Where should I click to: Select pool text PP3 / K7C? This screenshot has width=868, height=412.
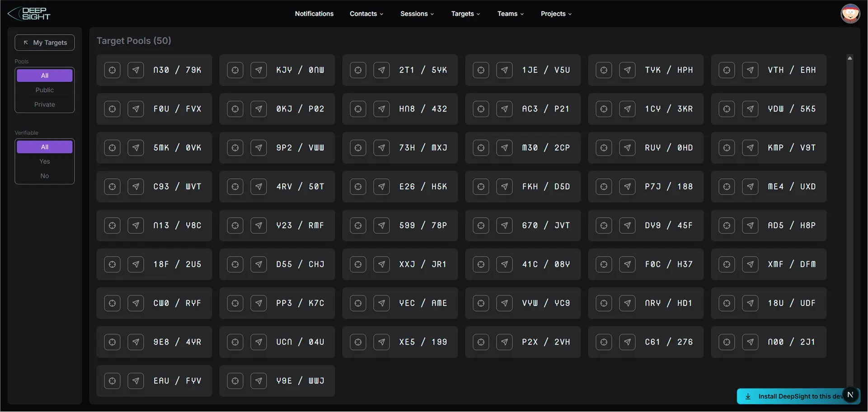pos(300,303)
